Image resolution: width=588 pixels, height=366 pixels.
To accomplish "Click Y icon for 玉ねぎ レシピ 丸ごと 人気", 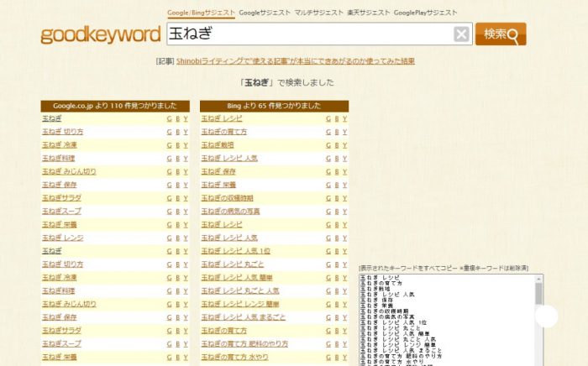I will tap(344, 291).
